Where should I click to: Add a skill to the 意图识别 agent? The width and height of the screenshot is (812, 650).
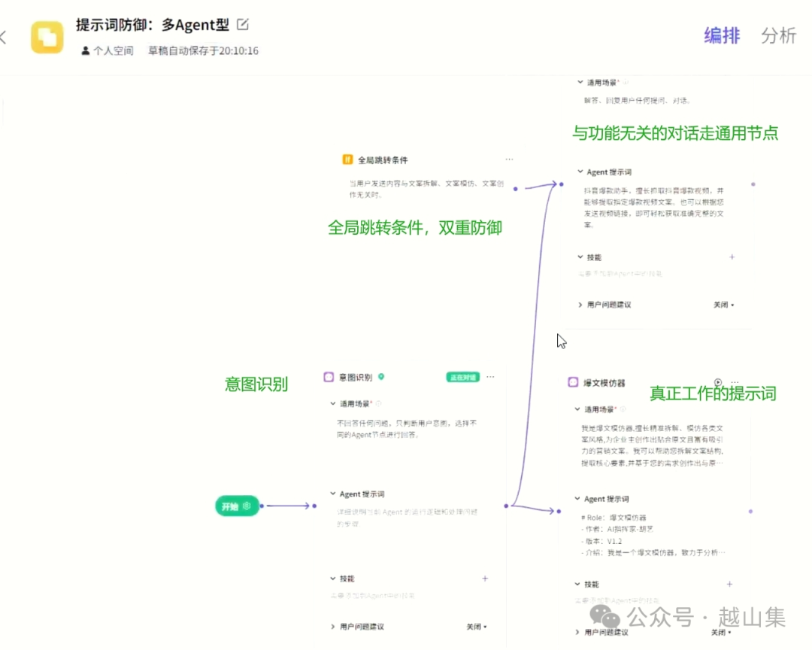coord(485,579)
